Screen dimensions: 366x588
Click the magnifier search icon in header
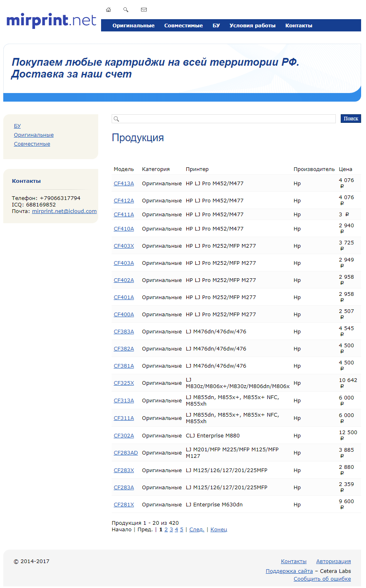pos(126,10)
